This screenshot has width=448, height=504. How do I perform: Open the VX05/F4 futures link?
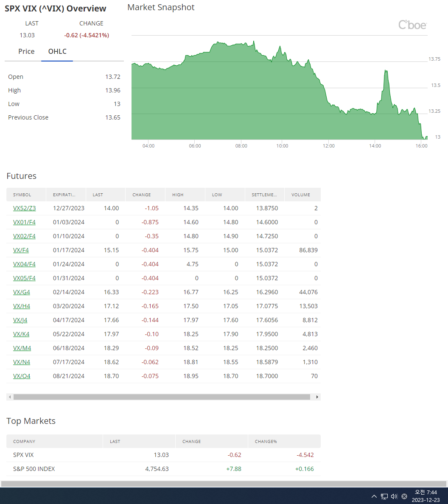[25, 278]
